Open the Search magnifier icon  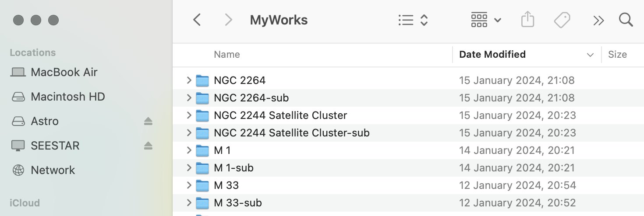pyautogui.click(x=626, y=20)
